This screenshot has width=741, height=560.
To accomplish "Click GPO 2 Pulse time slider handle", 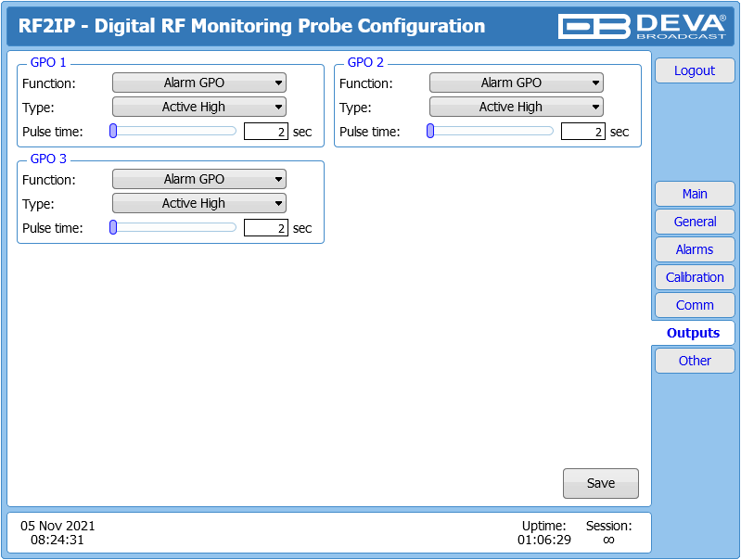I will click(430, 132).
